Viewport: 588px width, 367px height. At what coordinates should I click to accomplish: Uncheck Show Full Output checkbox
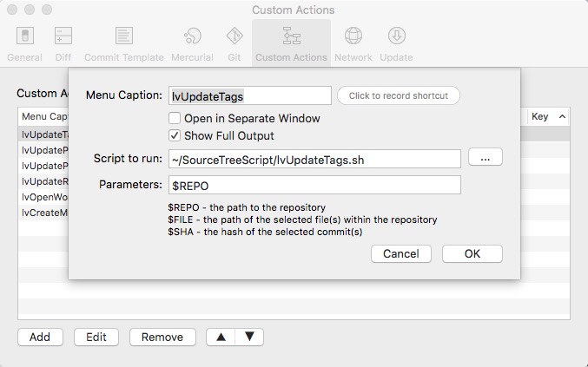coord(175,135)
